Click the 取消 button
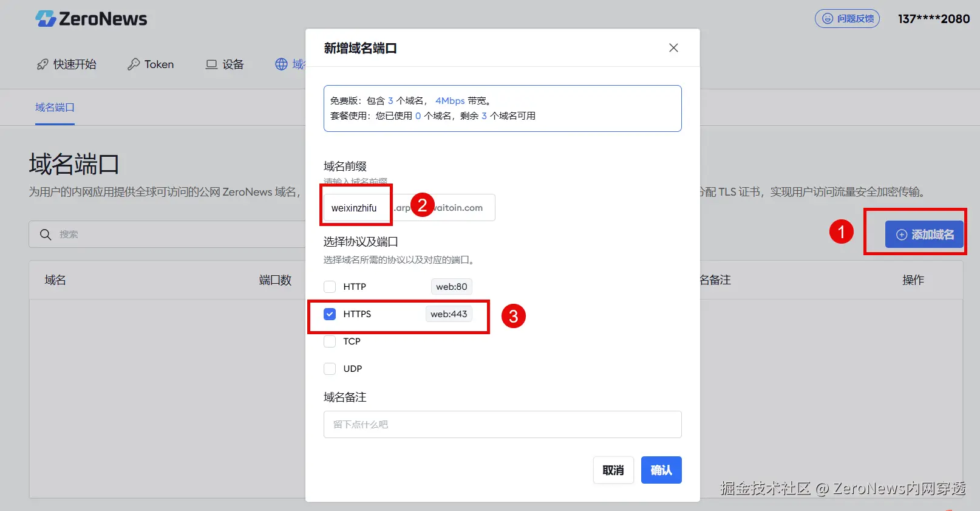 pyautogui.click(x=613, y=470)
